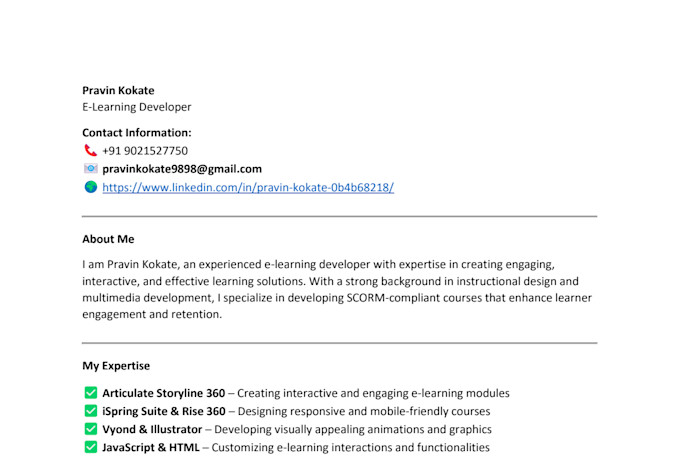The width and height of the screenshot is (680, 459).
Task: Click the pravinkokate9898@gmail.com email address
Action: coord(182,169)
